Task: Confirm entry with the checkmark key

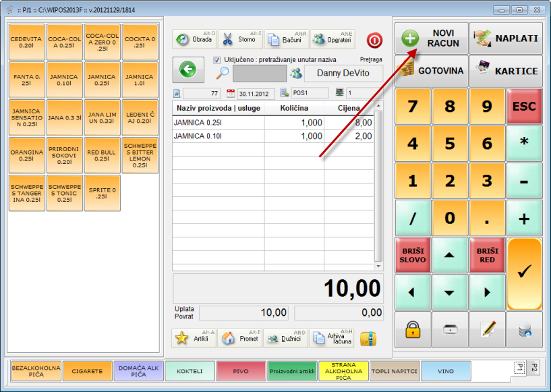Action: click(x=524, y=273)
